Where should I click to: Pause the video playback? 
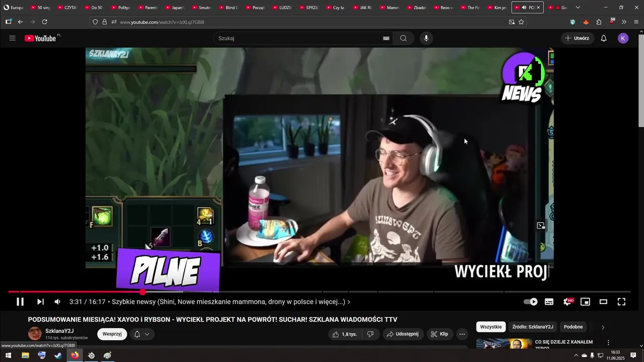[20, 302]
